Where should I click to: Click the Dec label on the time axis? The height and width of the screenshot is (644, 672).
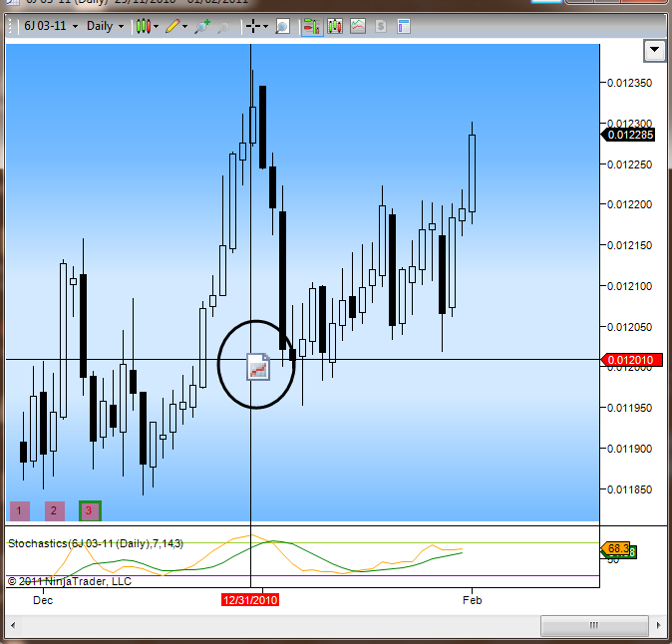click(43, 600)
